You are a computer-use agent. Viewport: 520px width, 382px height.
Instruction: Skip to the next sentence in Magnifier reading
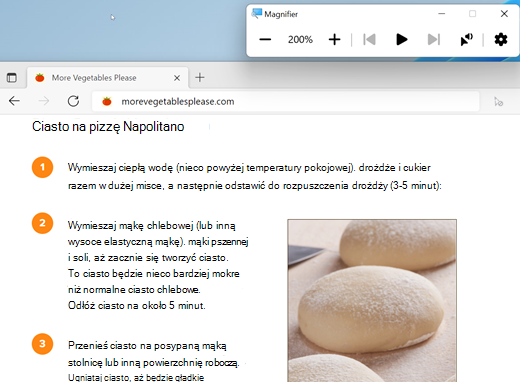[x=434, y=40]
